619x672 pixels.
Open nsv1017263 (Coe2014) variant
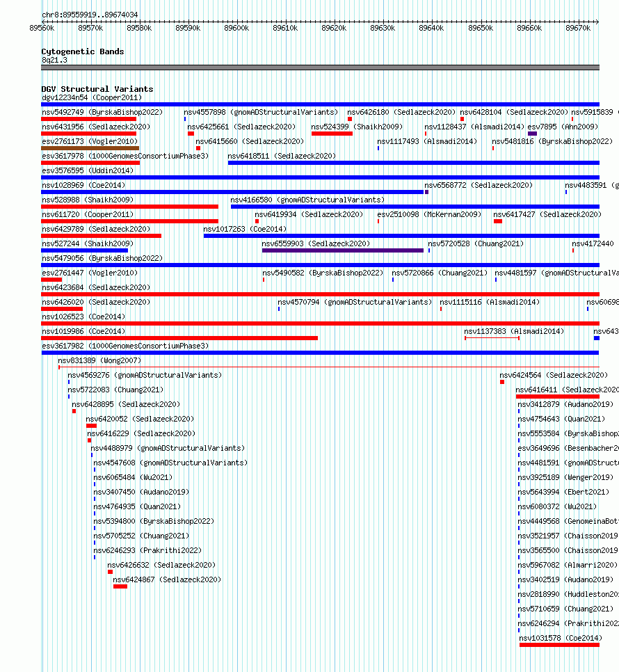tap(245, 229)
